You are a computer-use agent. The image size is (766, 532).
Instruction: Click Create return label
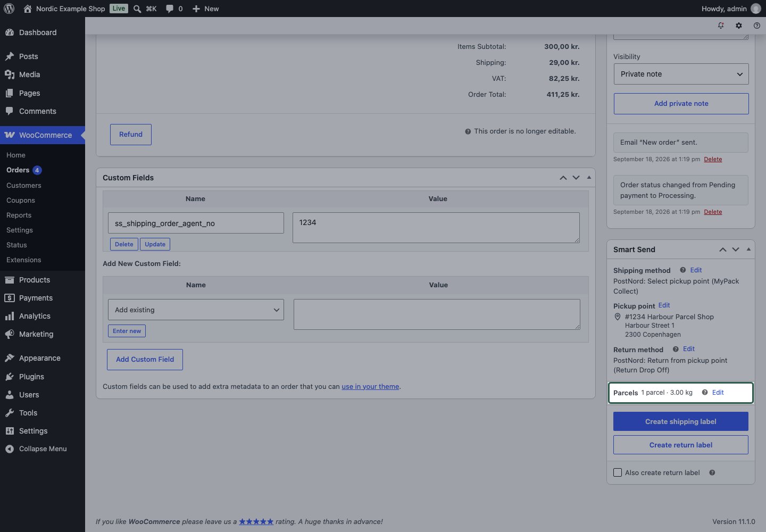click(681, 445)
